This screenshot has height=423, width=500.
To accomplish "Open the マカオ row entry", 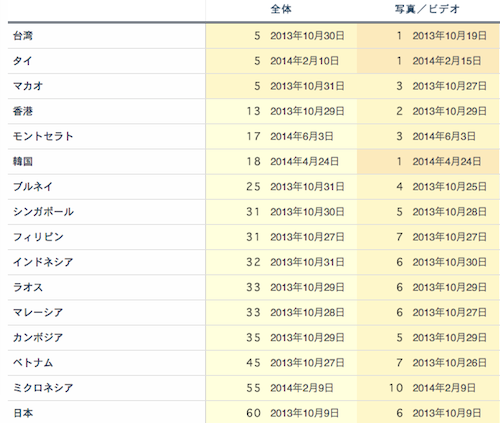I will (x=28, y=86).
